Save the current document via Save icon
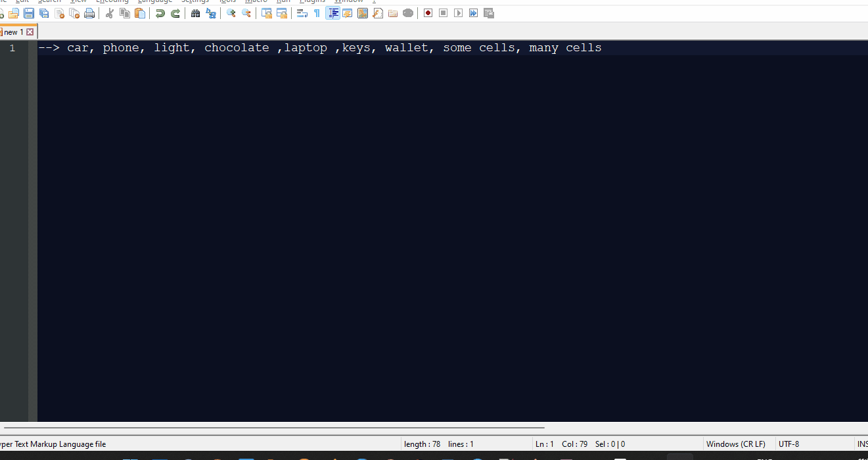868x460 pixels. 28,13
